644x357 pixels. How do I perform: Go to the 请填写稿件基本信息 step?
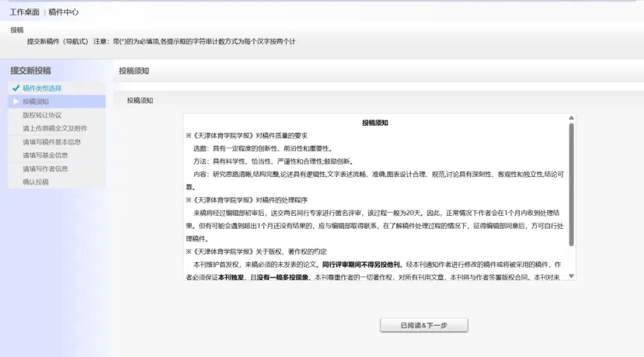[x=51, y=142]
